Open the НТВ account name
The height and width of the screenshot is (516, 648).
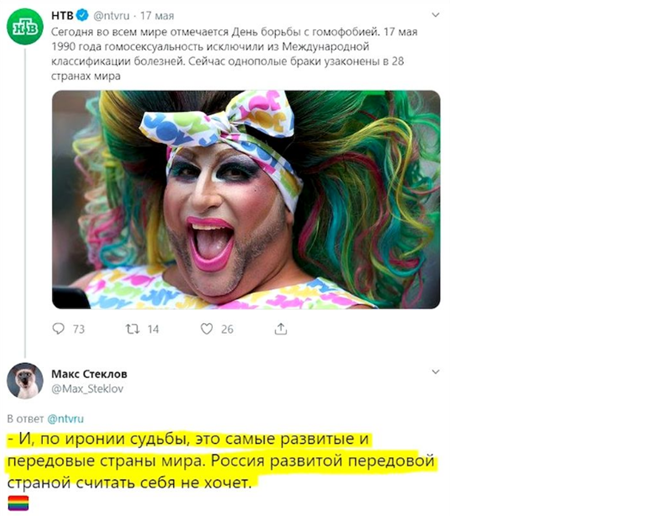point(62,16)
